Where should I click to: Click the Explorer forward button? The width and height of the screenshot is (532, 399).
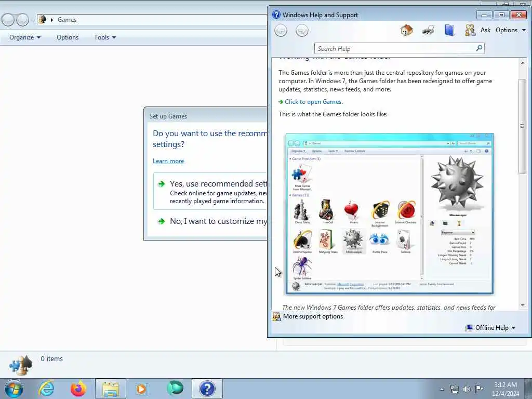[22, 20]
